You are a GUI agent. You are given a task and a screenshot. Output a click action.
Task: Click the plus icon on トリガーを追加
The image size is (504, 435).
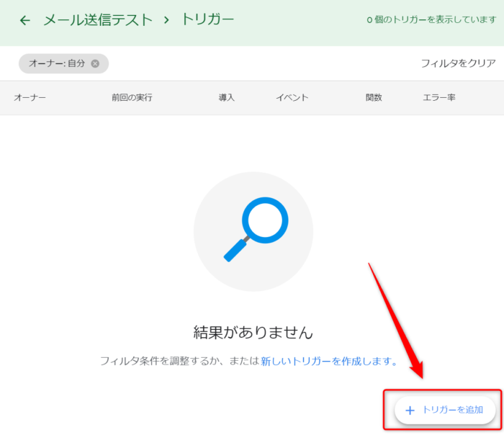click(x=410, y=410)
